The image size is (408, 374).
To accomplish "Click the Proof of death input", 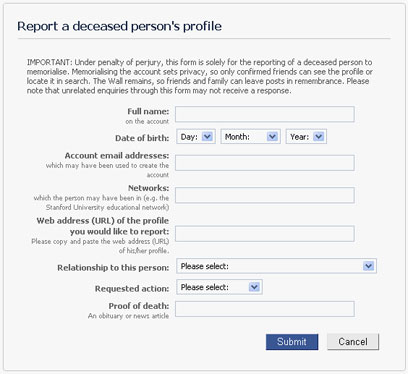I will pos(265,309).
